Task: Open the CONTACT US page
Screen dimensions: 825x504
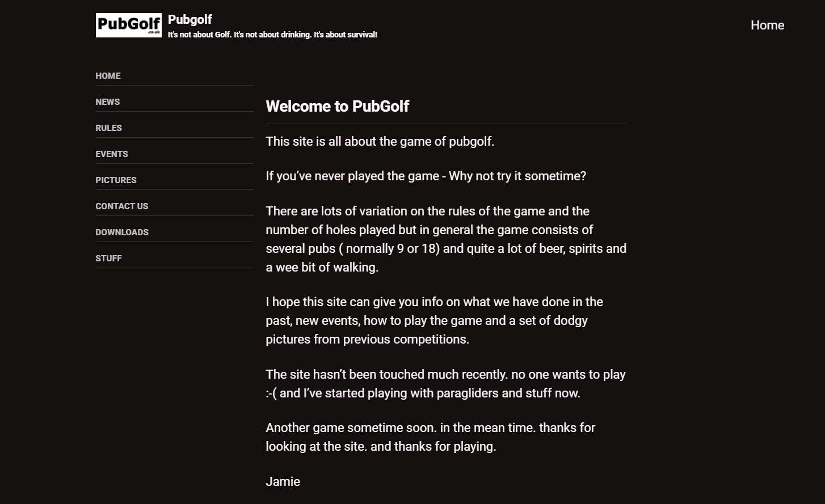Action: point(122,206)
